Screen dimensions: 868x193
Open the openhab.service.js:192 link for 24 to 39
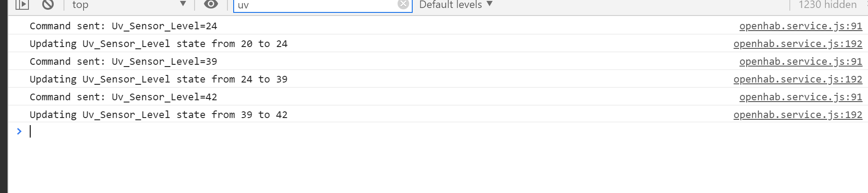point(798,79)
